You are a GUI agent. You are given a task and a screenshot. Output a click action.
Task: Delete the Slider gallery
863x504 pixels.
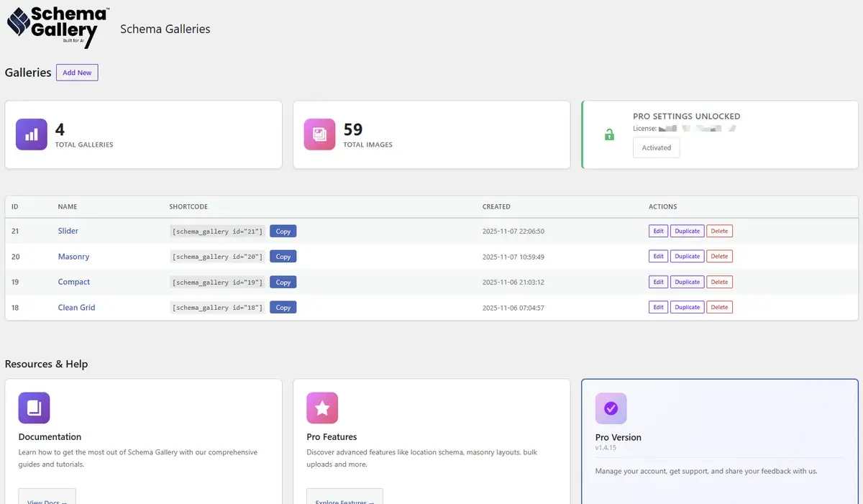click(x=719, y=231)
